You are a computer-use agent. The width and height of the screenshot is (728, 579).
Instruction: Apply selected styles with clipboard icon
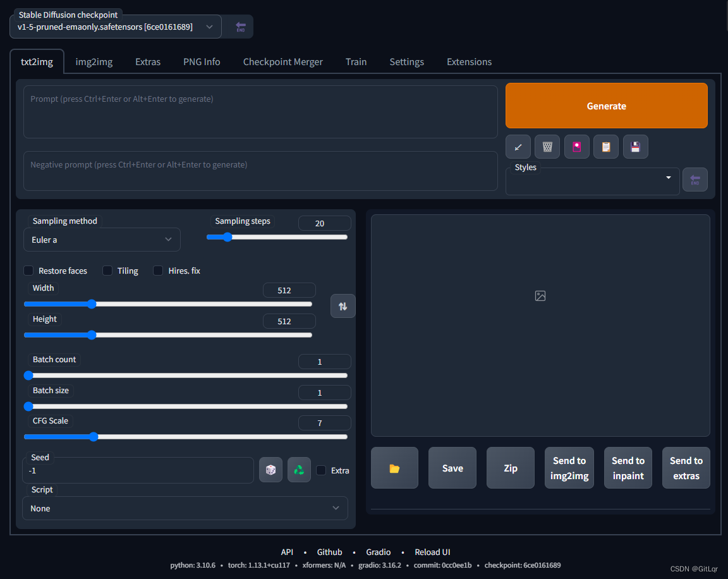(x=606, y=147)
